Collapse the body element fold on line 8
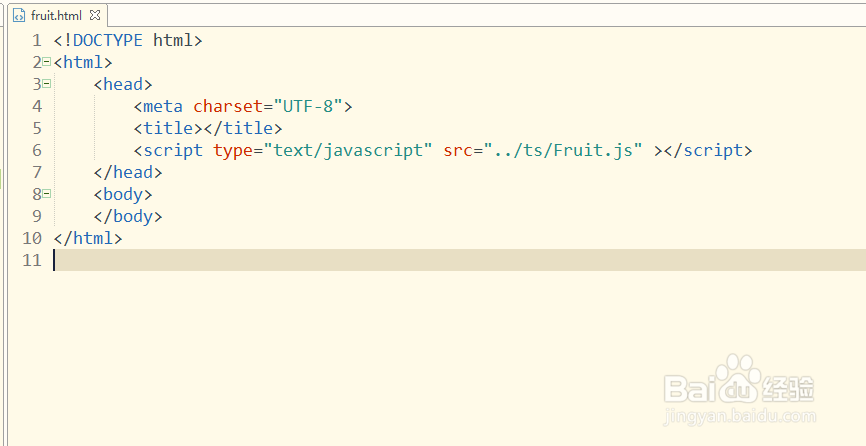The width and height of the screenshot is (866, 446). (x=47, y=194)
